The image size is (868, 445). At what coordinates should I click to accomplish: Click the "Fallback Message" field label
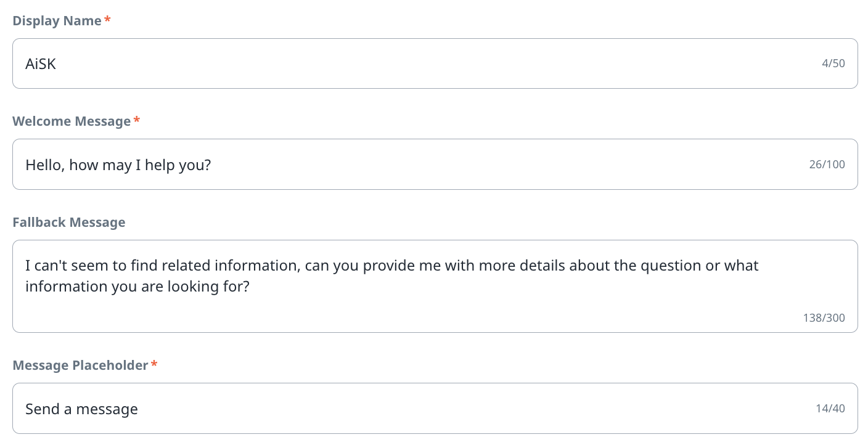69,222
